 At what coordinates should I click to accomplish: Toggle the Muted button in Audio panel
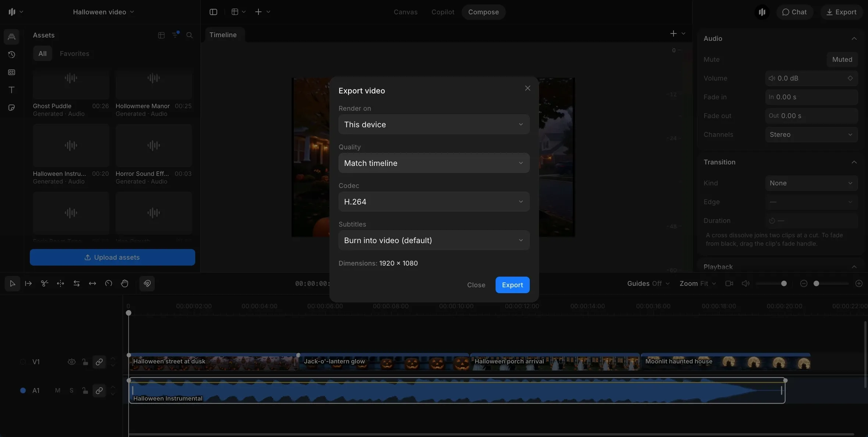842,60
